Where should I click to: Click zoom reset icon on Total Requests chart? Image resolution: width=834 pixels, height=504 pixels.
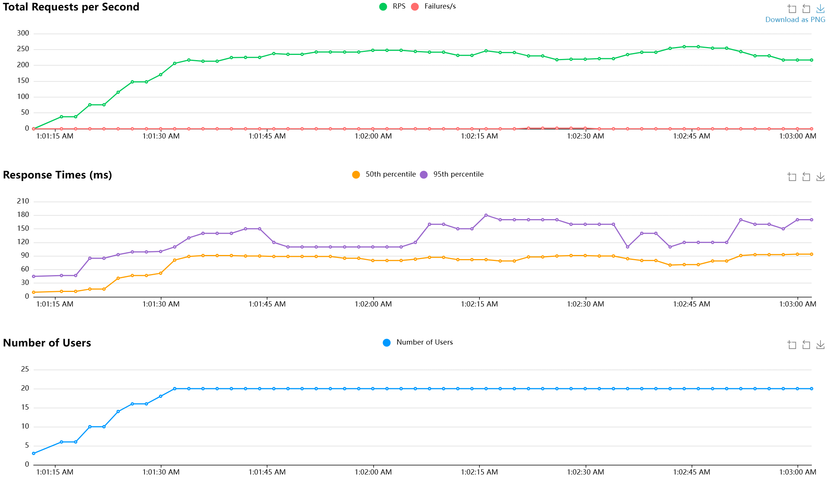pos(806,9)
